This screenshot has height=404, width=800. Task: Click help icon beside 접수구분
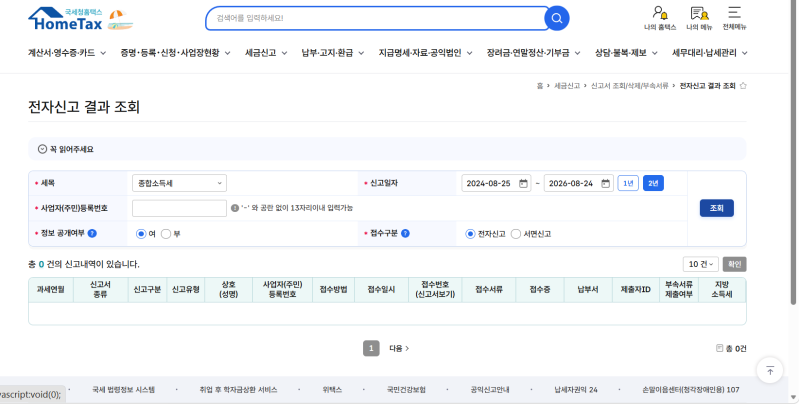click(x=405, y=233)
